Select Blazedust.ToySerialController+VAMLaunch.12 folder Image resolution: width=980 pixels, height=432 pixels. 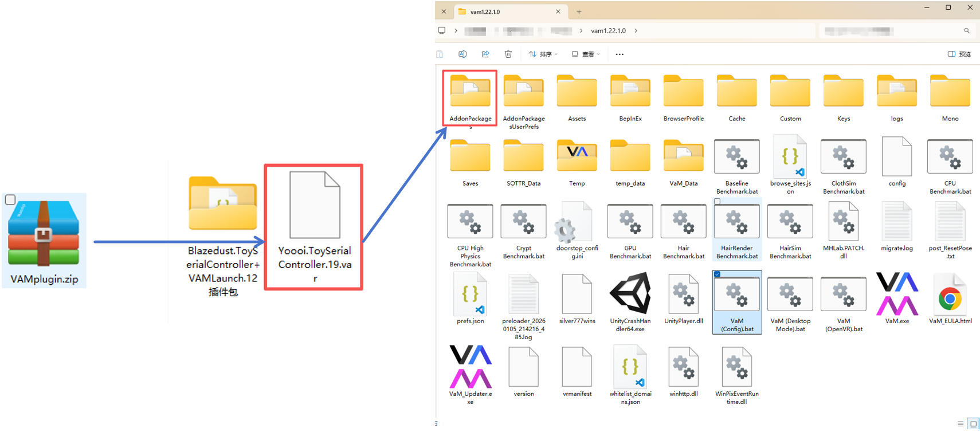223,237
